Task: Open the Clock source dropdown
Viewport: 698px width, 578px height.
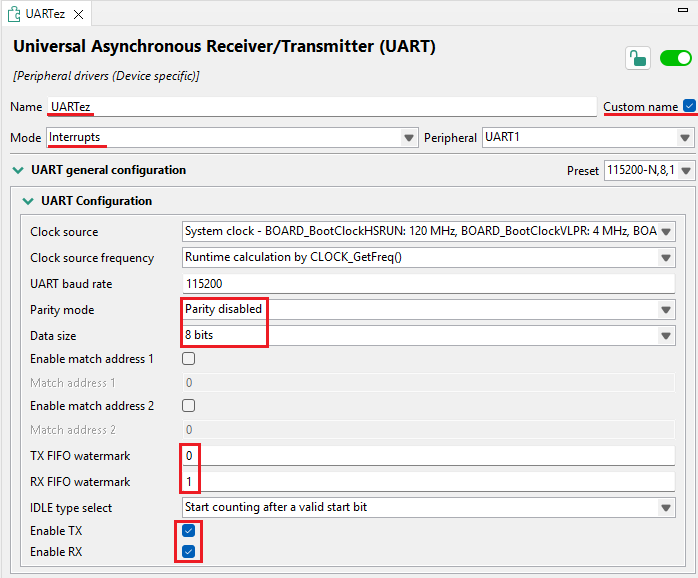Action: (667, 232)
